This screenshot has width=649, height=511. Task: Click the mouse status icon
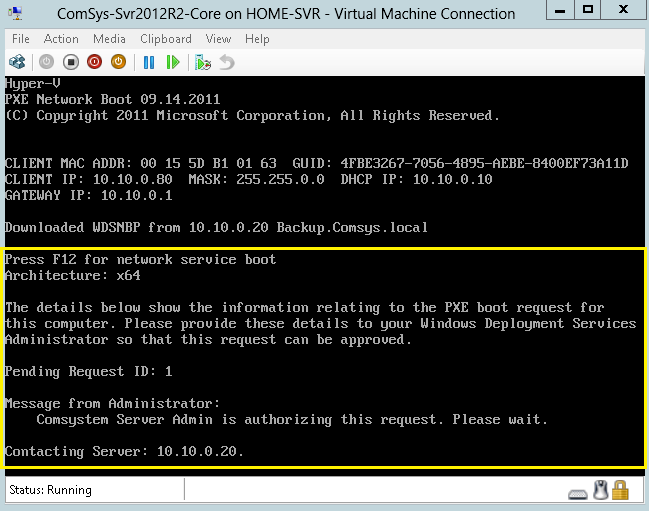[x=601, y=490]
